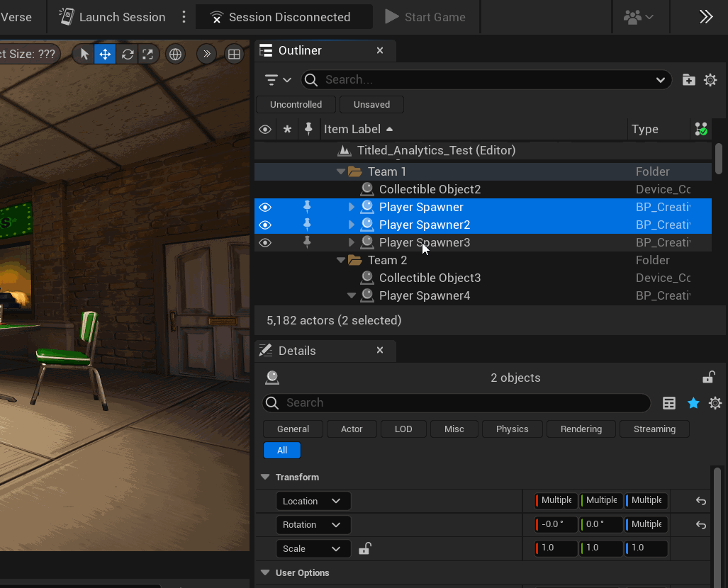Click Launch Session button
The width and height of the screenshot is (728, 588).
click(112, 17)
